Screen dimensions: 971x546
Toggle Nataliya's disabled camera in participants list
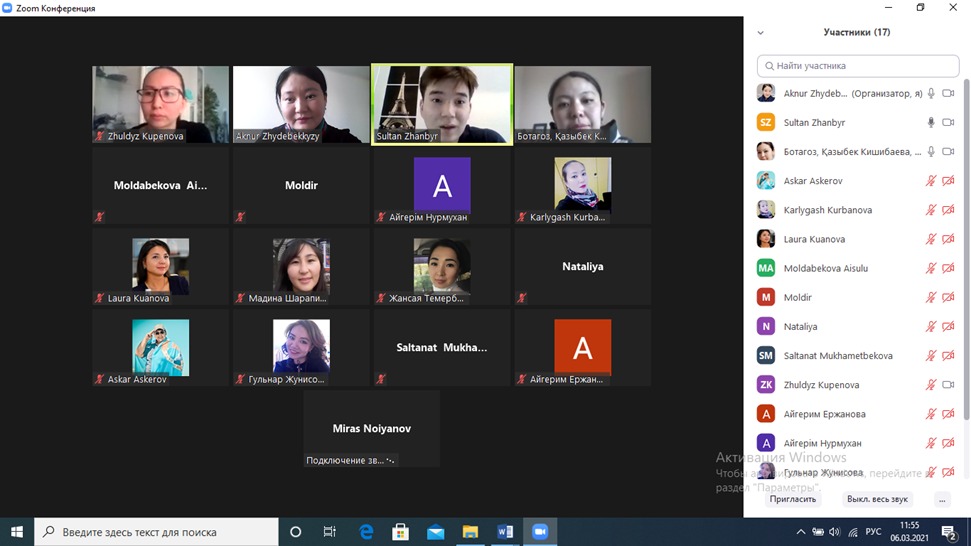[948, 327]
